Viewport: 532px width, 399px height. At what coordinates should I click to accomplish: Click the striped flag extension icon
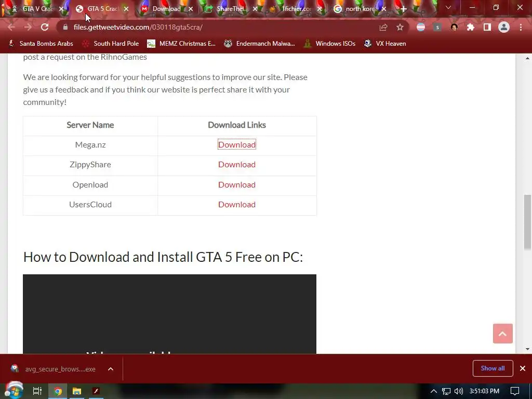pos(421,27)
